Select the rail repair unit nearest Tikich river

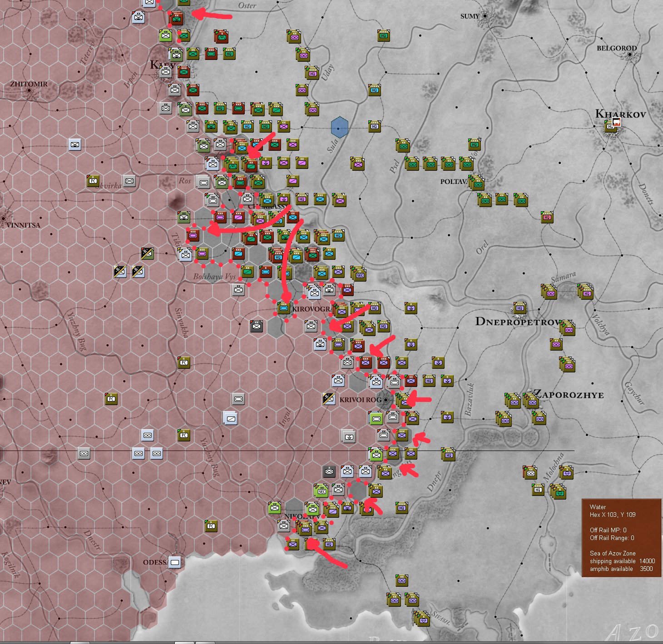pyautogui.click(x=147, y=253)
